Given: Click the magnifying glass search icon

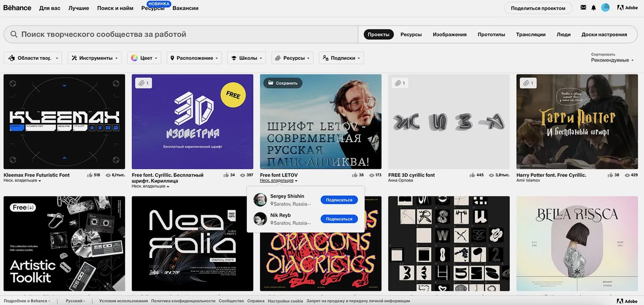Looking at the screenshot, I should pyautogui.click(x=14, y=34).
